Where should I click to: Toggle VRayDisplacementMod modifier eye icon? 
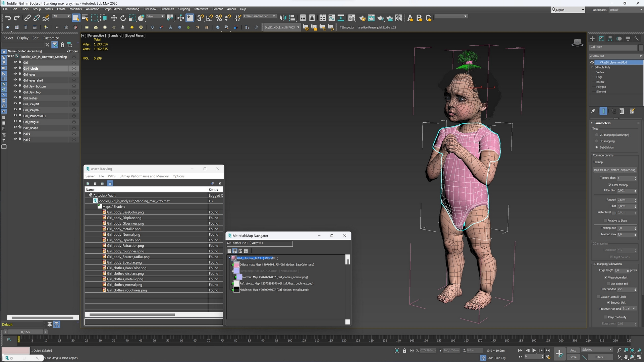click(x=592, y=62)
